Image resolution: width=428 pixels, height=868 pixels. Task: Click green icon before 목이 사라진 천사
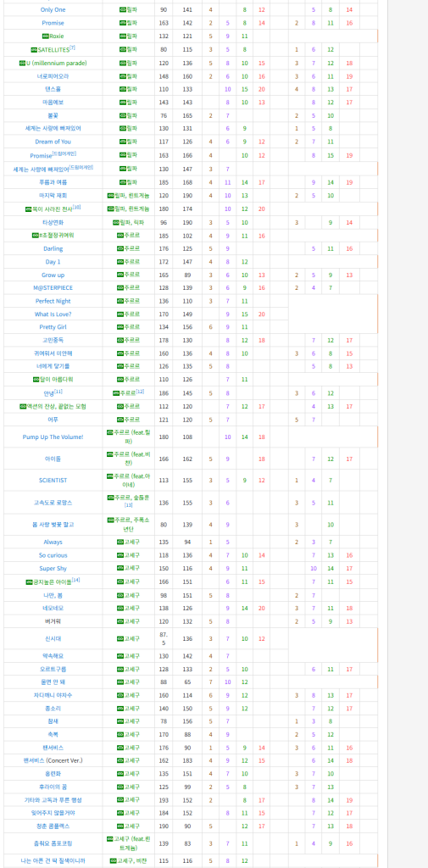(29, 209)
